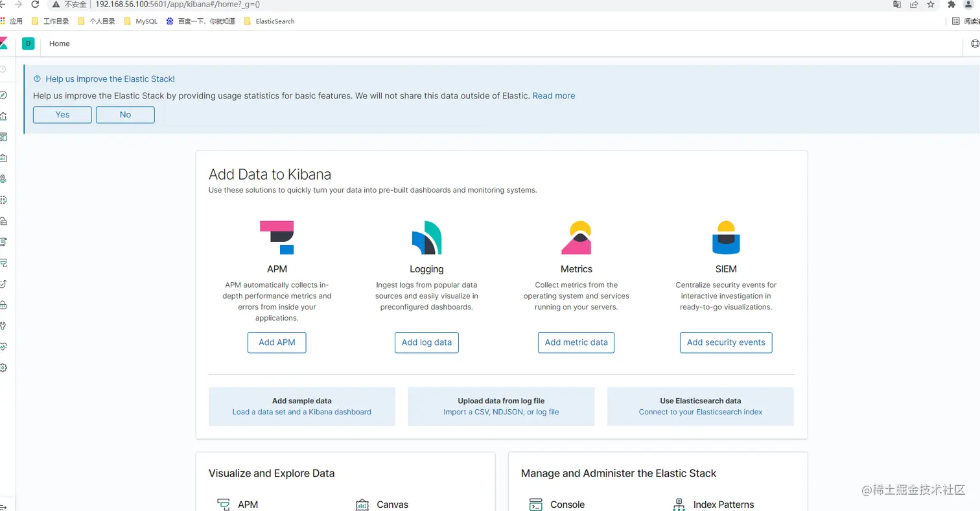This screenshot has width=980, height=511.
Task: Open the reading list button
Action: pyautogui.click(x=966, y=21)
